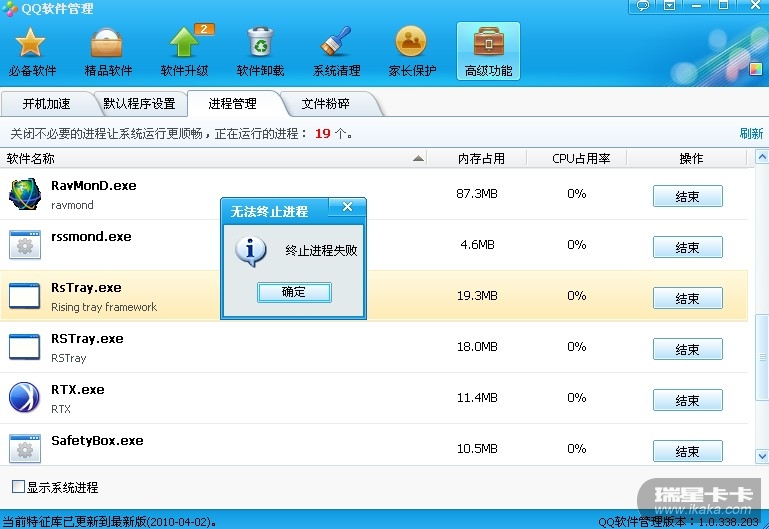The width and height of the screenshot is (769, 529).
Task: Click 内存占用 column header
Action: [481, 158]
